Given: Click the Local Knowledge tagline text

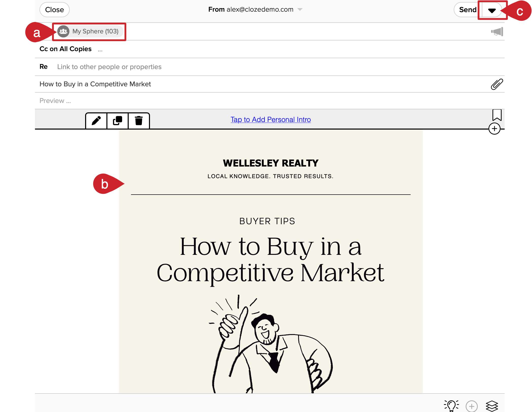Looking at the screenshot, I should pos(270,176).
